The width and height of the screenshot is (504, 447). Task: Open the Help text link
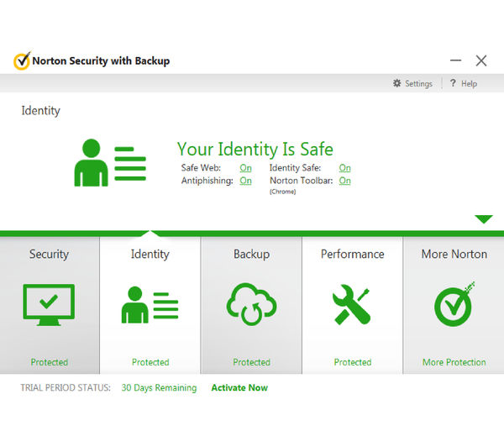coord(469,84)
